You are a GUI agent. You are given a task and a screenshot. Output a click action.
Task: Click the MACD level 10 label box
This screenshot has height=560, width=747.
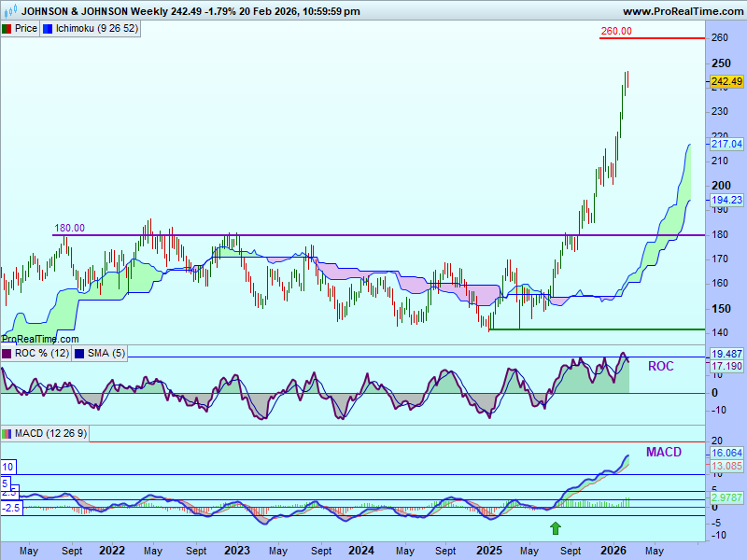pyautogui.click(x=7, y=467)
